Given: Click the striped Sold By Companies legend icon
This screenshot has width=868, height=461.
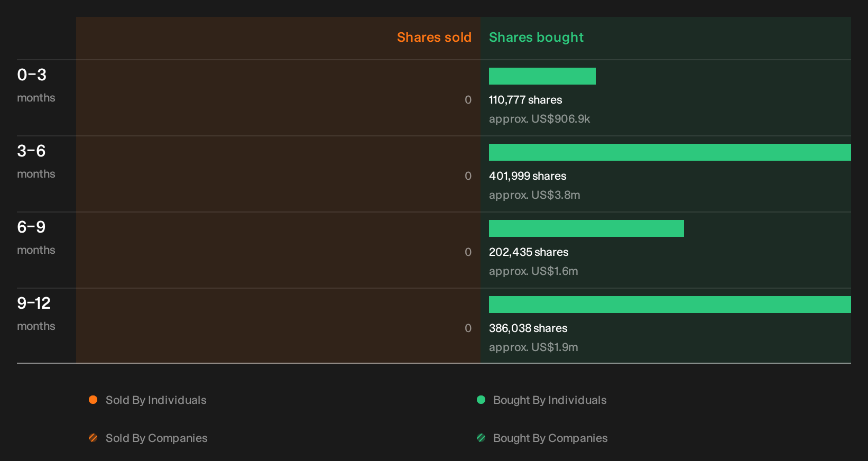Looking at the screenshot, I should (x=93, y=438).
